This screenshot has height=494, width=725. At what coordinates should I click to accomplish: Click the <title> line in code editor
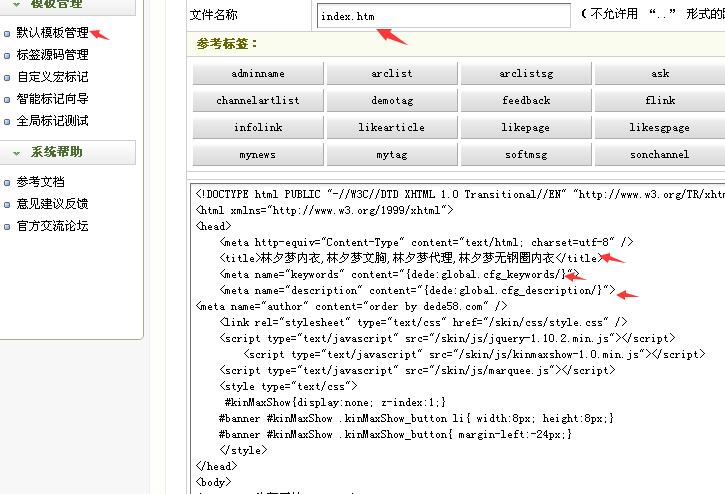point(412,258)
